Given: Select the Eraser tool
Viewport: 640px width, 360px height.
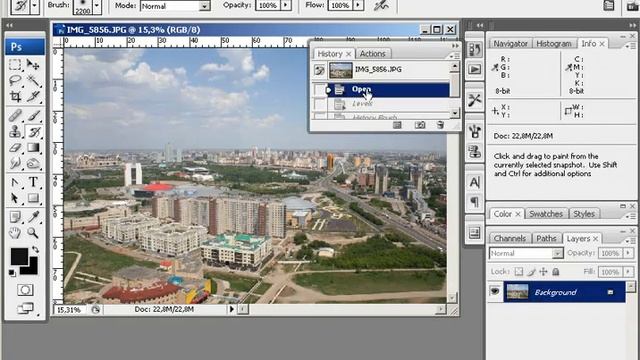Looking at the screenshot, I should tap(15, 148).
